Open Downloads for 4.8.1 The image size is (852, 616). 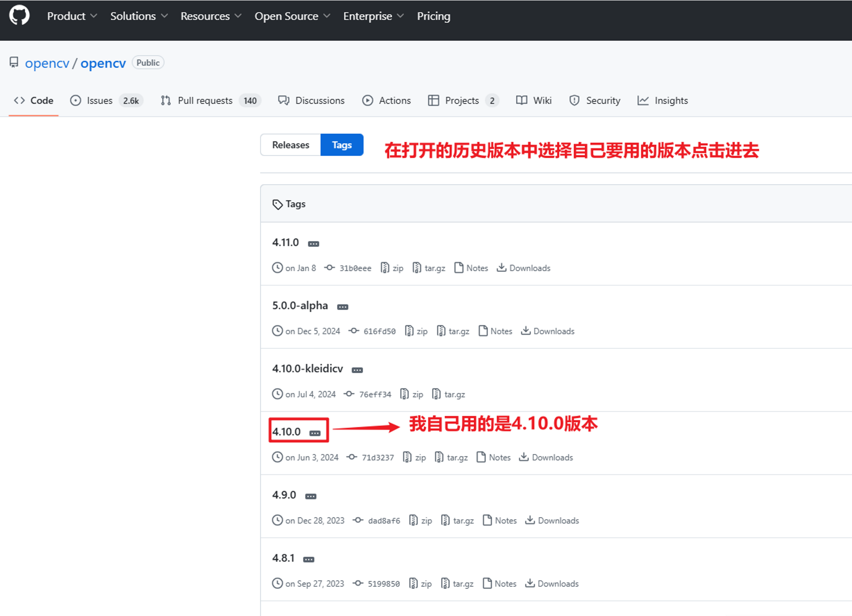[x=552, y=584]
